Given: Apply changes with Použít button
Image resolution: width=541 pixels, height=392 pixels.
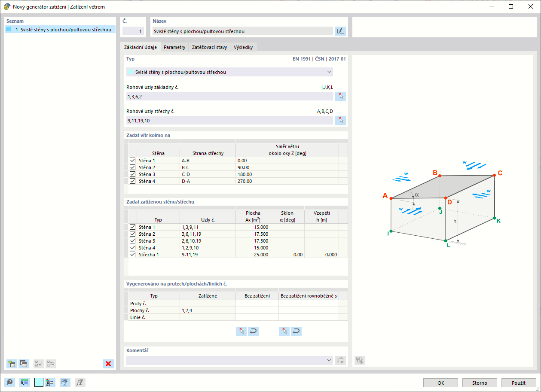Looking at the screenshot, I should (519, 383).
